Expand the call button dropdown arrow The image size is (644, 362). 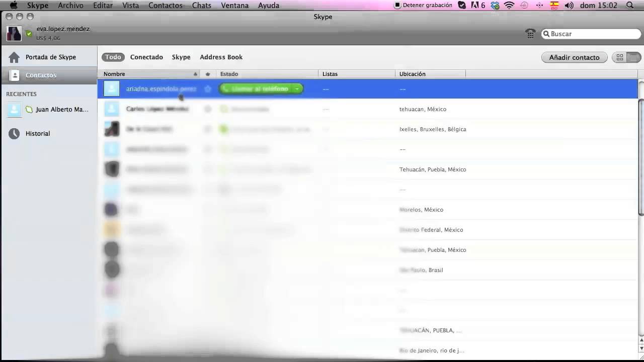[x=297, y=89]
